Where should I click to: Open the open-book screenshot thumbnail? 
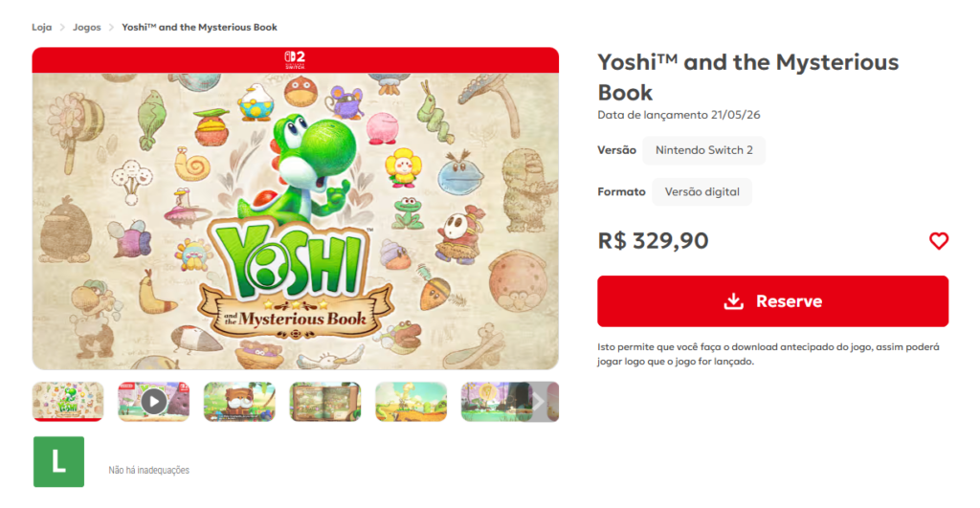click(325, 402)
